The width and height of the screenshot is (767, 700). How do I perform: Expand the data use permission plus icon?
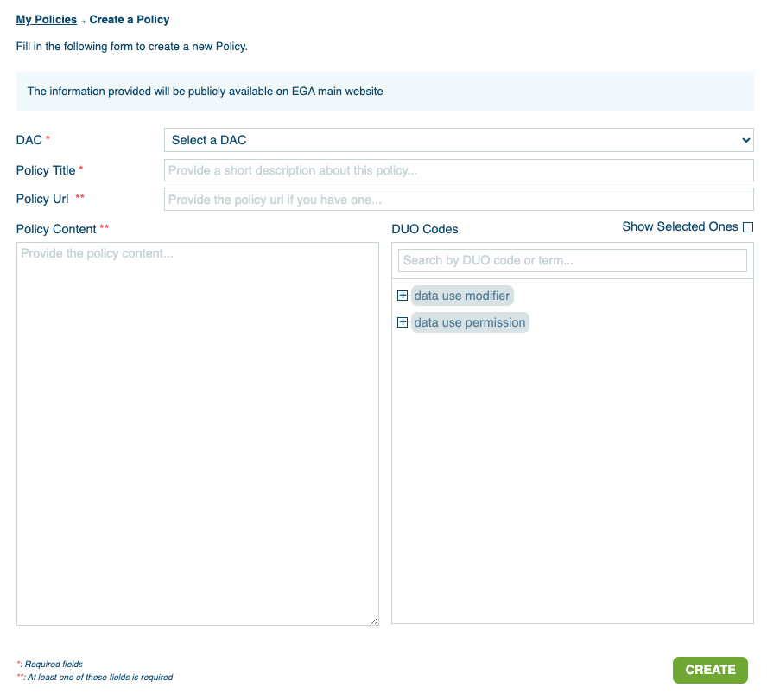(x=402, y=322)
